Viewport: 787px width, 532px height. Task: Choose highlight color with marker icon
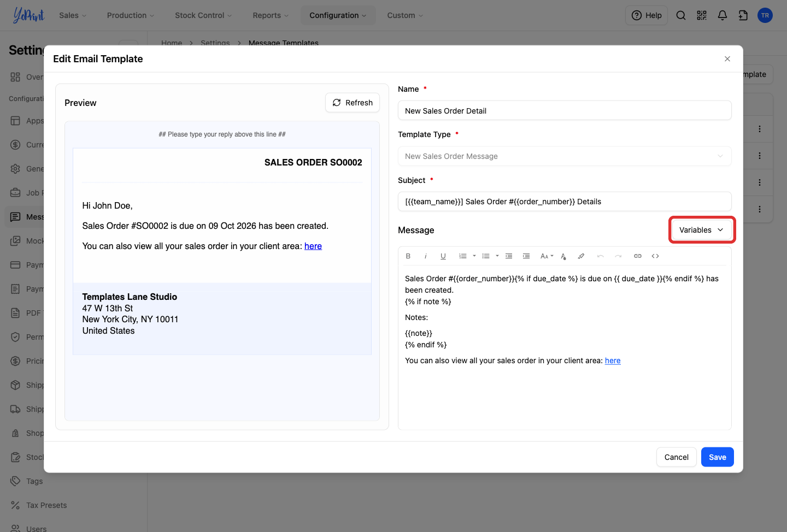pos(581,256)
